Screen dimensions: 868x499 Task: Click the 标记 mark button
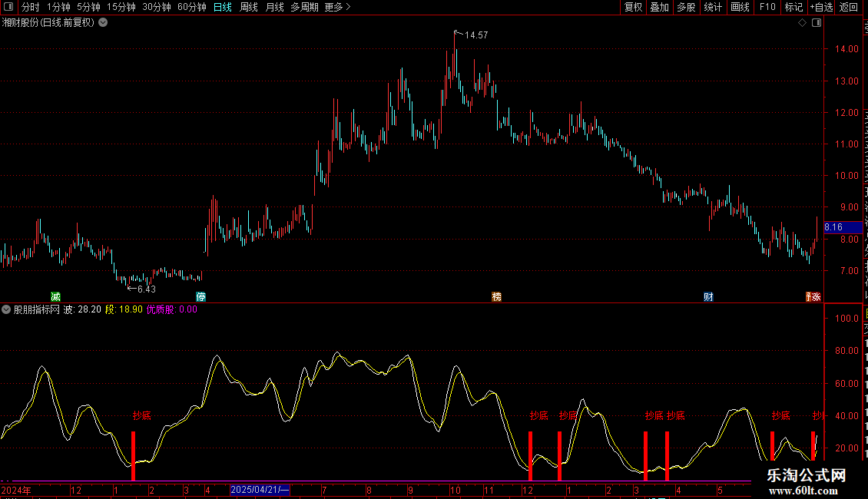pos(793,7)
